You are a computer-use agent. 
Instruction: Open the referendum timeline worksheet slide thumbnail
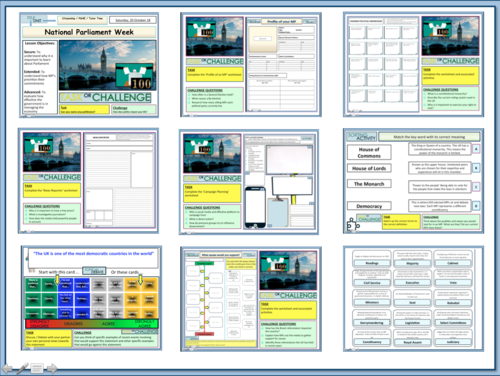[x=251, y=299]
